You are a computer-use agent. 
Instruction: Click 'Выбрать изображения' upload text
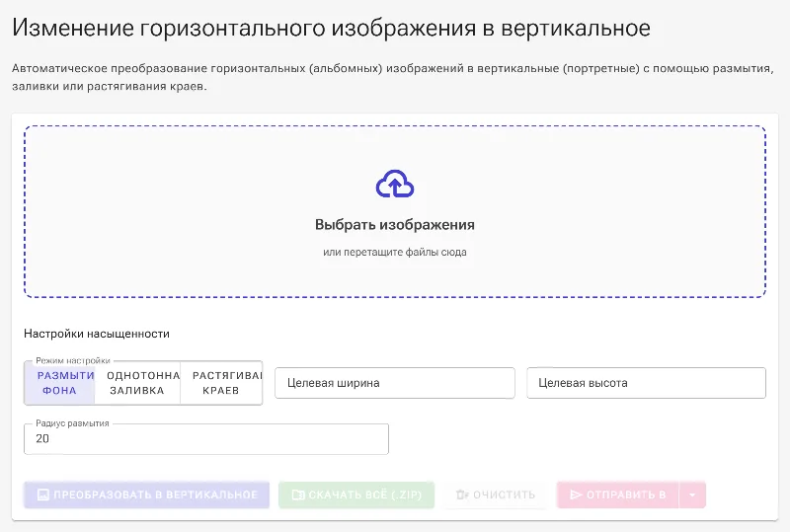[395, 225]
